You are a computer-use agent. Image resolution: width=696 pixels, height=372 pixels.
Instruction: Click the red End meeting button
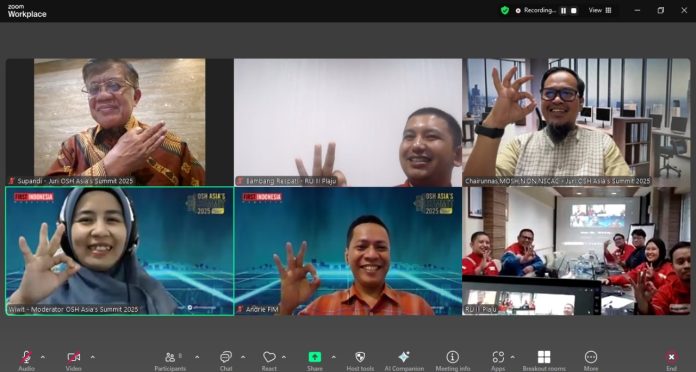point(671,360)
